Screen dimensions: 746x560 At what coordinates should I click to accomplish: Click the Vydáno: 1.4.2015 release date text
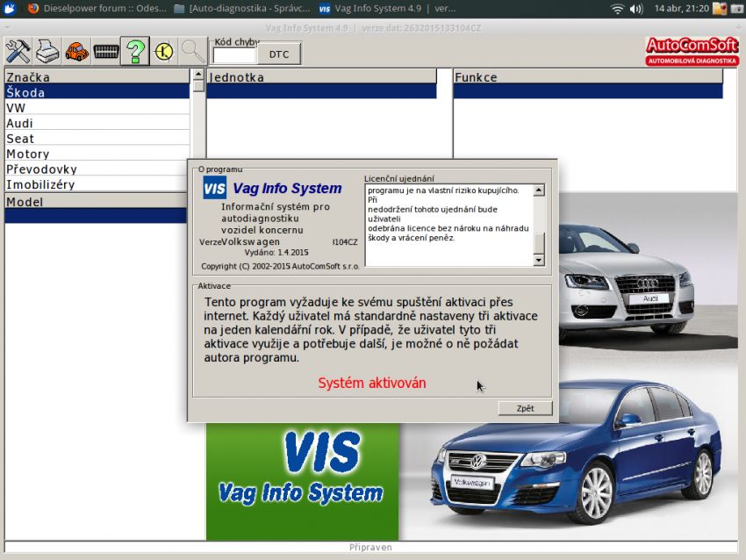[x=276, y=253]
